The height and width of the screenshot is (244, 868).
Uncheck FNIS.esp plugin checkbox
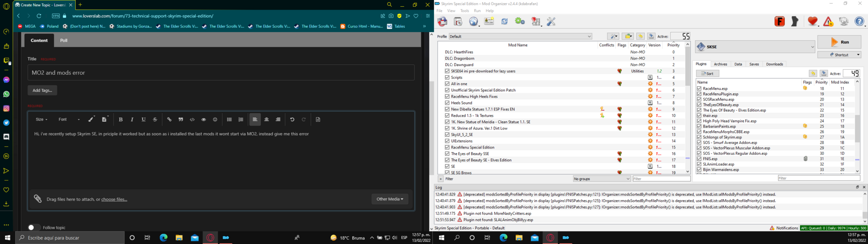point(699,159)
